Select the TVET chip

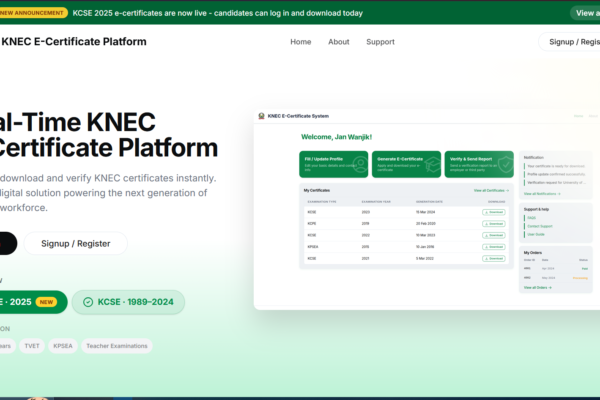click(x=32, y=346)
